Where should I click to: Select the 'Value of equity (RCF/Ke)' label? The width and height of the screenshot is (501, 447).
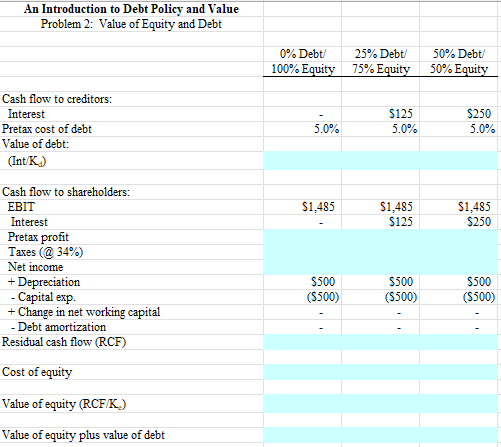click(64, 404)
